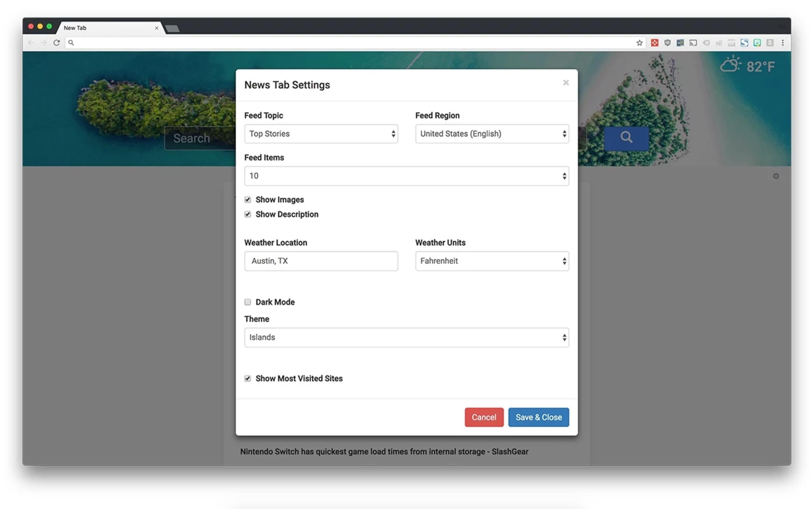Click the weather icon showing 82°F
Screen dimensions: 812x509
(730, 65)
